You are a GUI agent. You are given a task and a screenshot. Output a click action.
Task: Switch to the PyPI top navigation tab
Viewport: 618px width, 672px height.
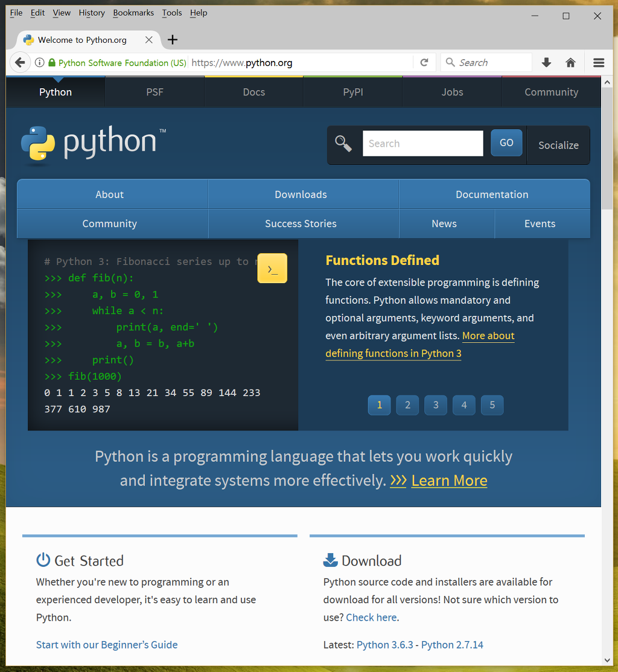tap(353, 92)
